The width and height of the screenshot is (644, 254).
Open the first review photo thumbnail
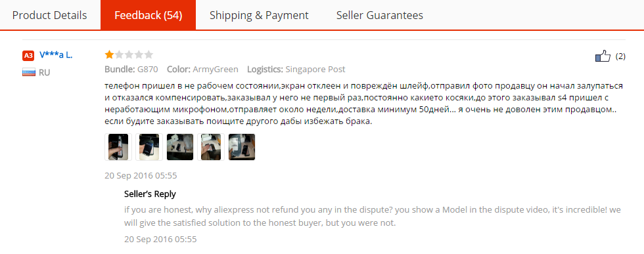pos(118,147)
